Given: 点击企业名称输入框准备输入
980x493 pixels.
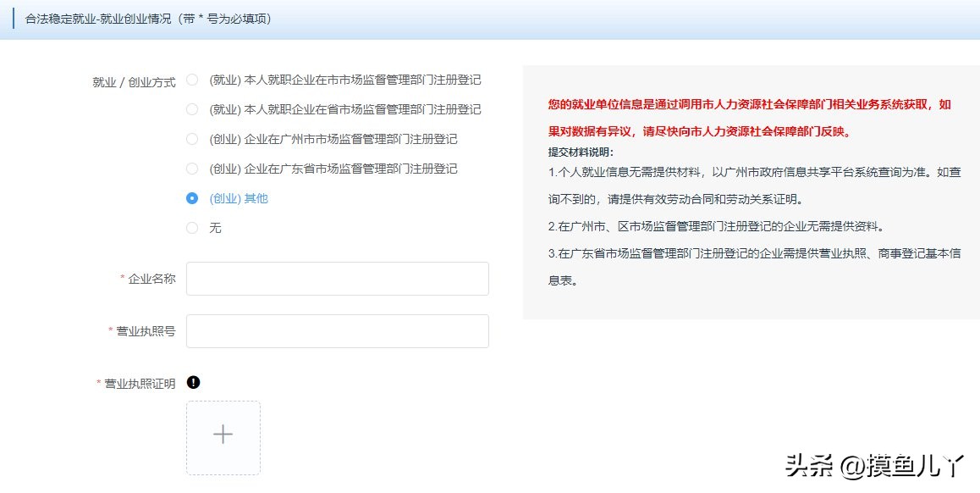Looking at the screenshot, I should tap(337, 278).
